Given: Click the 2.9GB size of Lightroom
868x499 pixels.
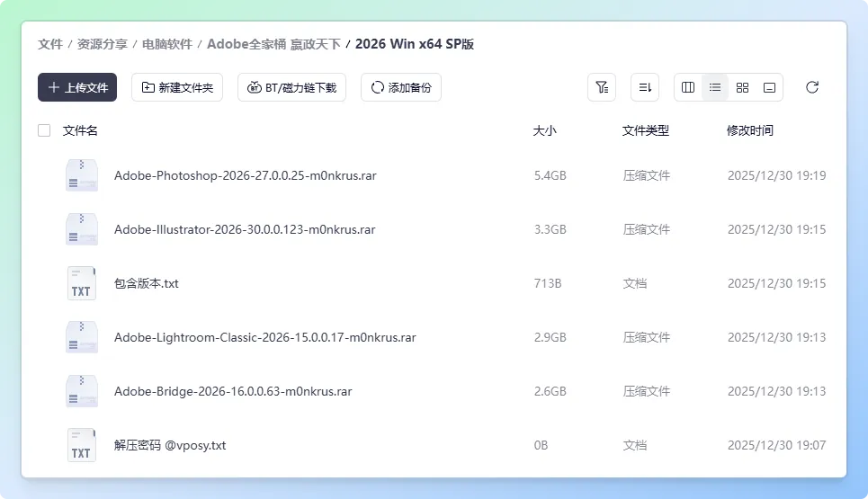Looking at the screenshot, I should (550, 337).
